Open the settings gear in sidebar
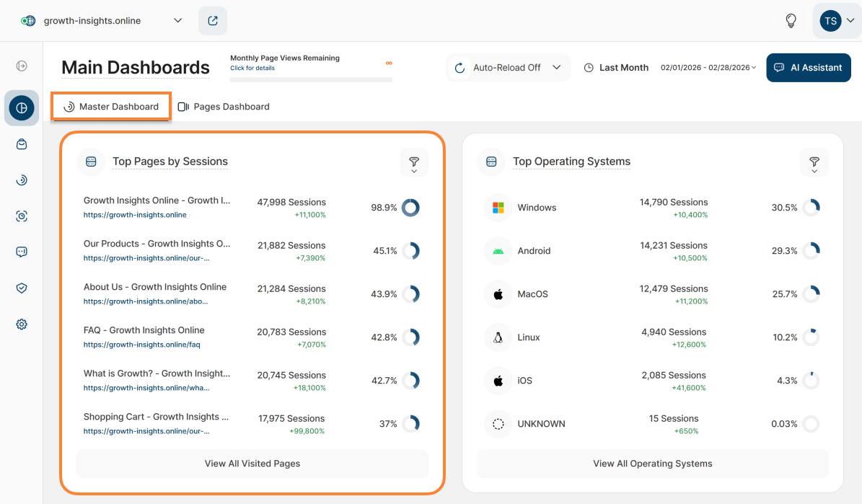Viewport: 862px width, 504px height. click(22, 324)
